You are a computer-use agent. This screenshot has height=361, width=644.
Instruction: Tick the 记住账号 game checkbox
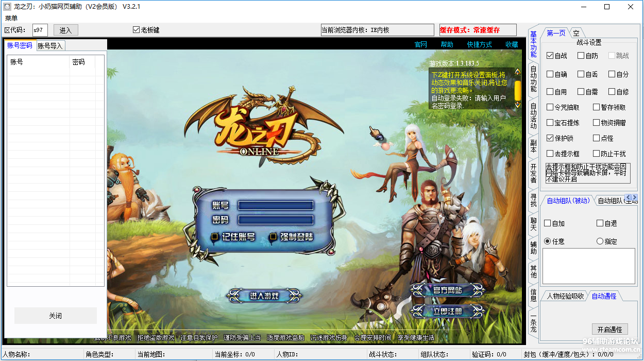(215, 237)
